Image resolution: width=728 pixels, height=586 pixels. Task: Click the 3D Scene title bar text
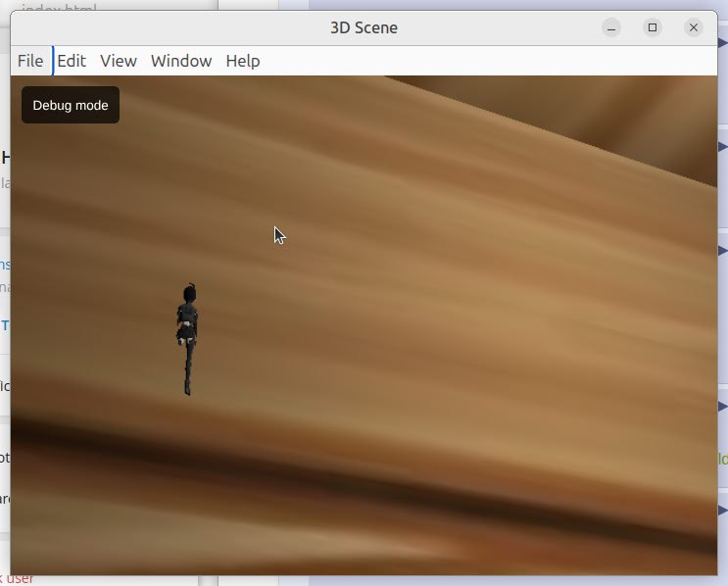click(x=364, y=27)
